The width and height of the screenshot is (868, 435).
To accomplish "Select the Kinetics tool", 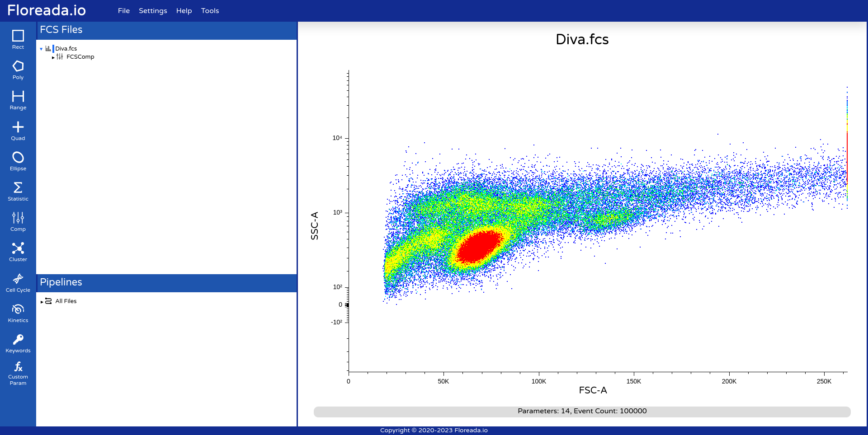I will (x=18, y=312).
